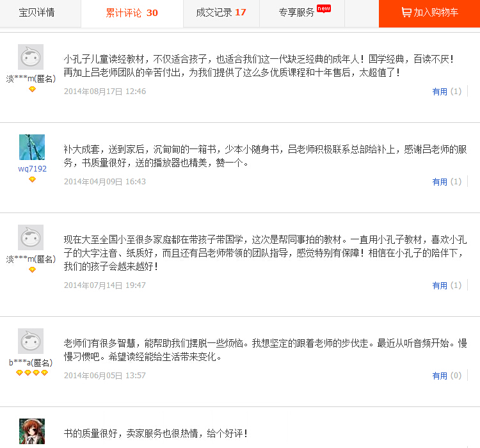This screenshot has height=448, width=480.
Task: Open the 成交记录 17 tab
Action: click(x=221, y=13)
